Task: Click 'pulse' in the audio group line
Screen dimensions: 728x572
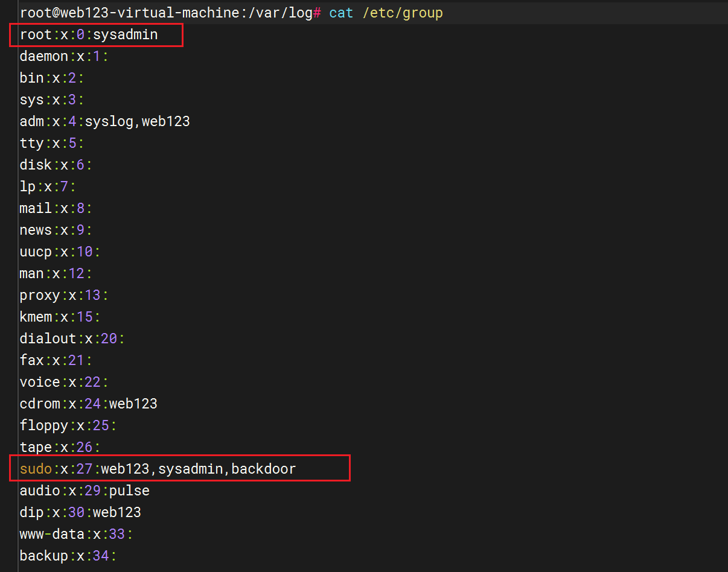Action: pyautogui.click(x=129, y=491)
